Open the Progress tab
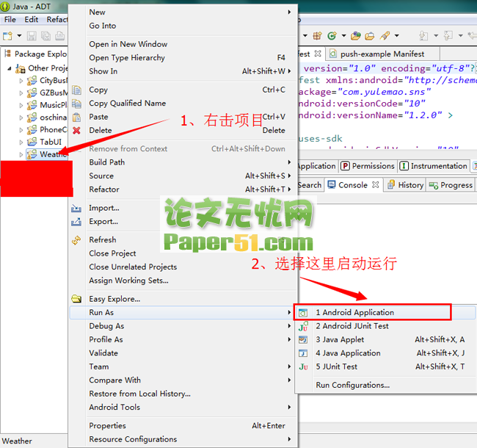Screen dimensions: 477x448 pyautogui.click(x=451, y=185)
